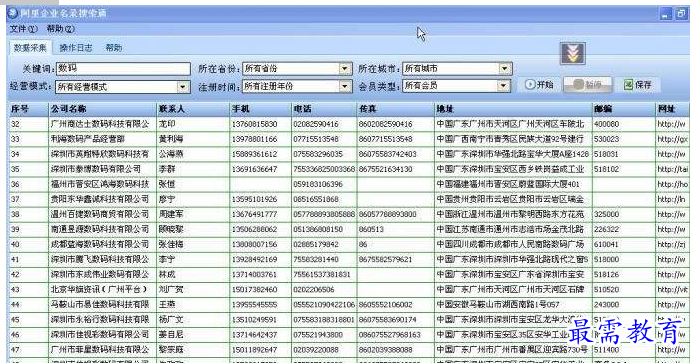Switch to the 帮助 tab
The height and width of the screenshot is (363, 690).
pyautogui.click(x=114, y=48)
